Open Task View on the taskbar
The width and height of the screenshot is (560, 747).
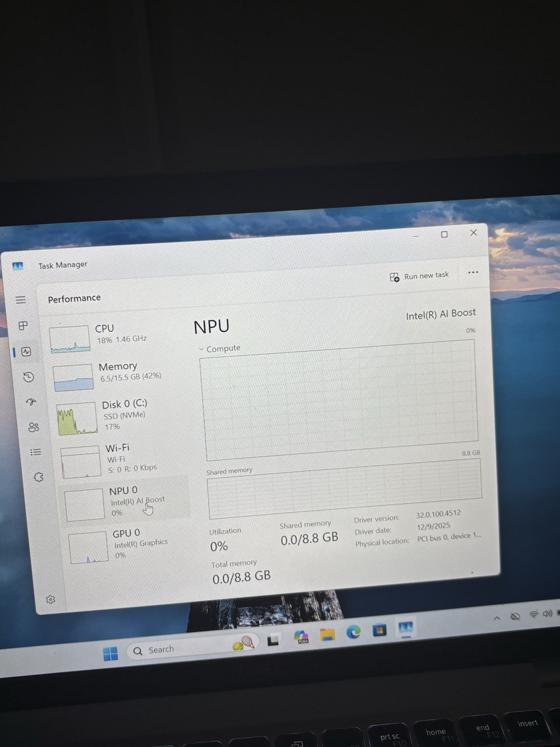coord(273,640)
